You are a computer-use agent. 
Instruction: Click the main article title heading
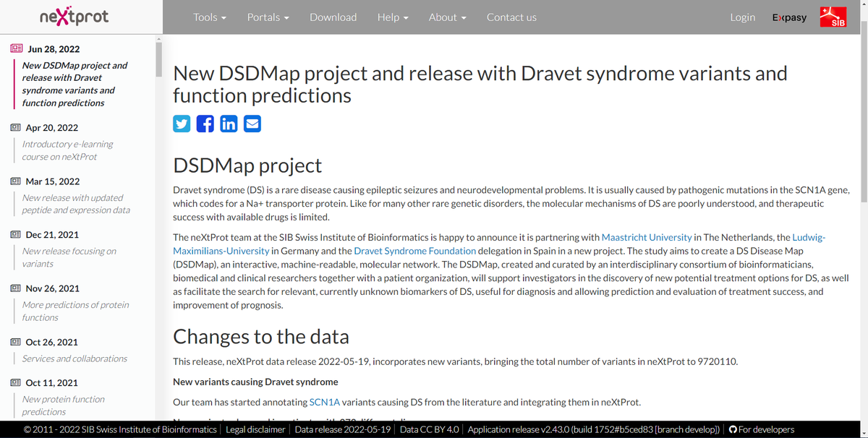(x=480, y=84)
